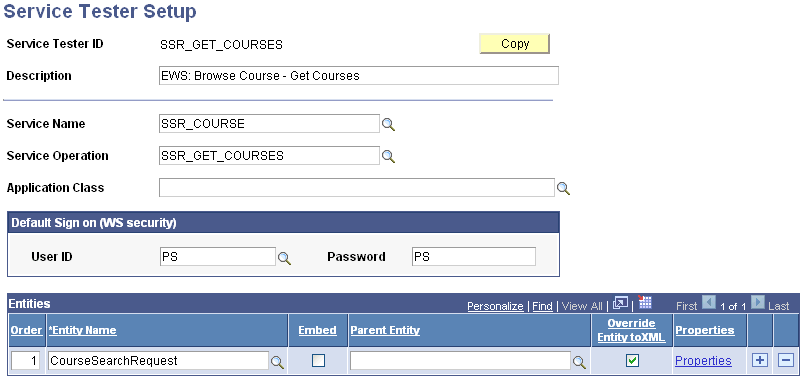Open lookup for Entity Name CourseSearchRequest

coord(277,362)
